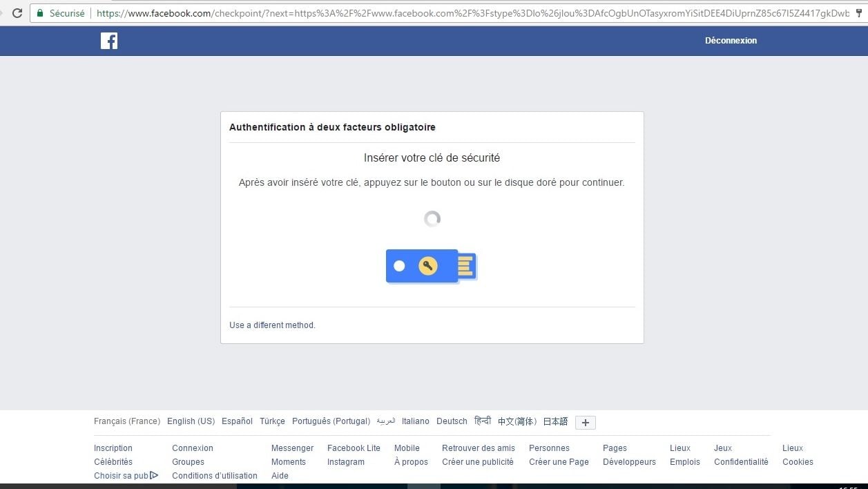Open the Aide footer link
The height and width of the screenshot is (489, 868).
280,476
